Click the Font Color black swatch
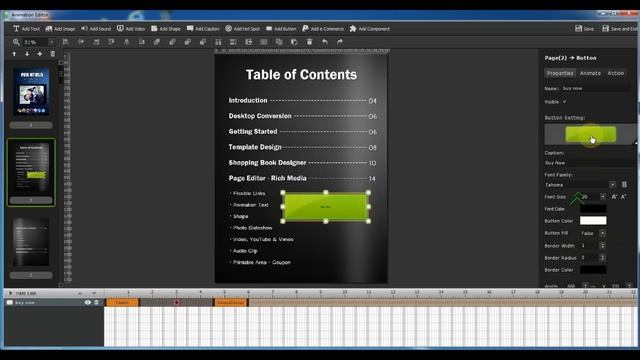This screenshot has height=360, width=640. click(593, 209)
